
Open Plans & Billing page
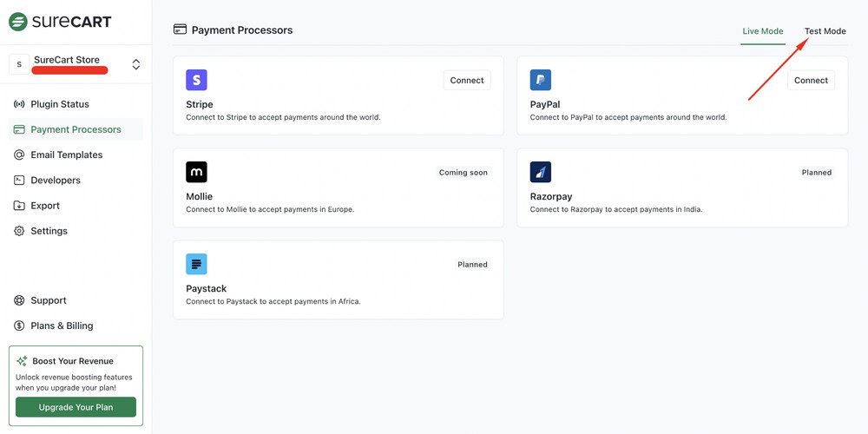[61, 325]
